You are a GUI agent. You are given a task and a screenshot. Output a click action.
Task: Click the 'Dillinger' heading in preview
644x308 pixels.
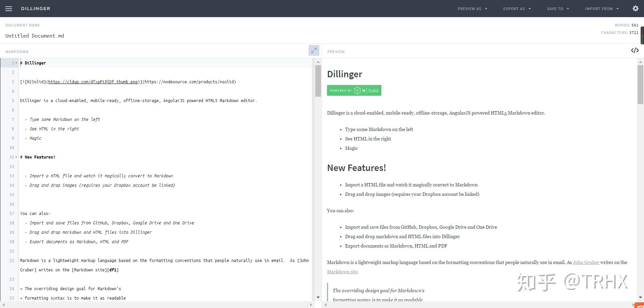[x=344, y=74]
